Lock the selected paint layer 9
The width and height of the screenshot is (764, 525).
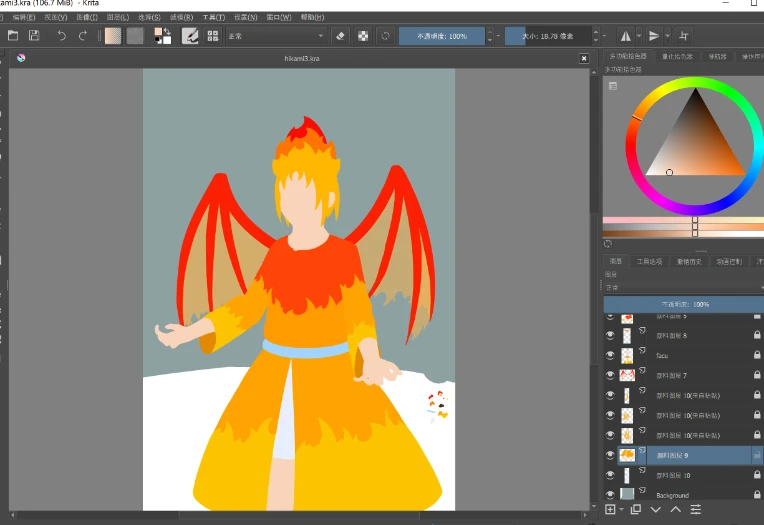coord(757,455)
